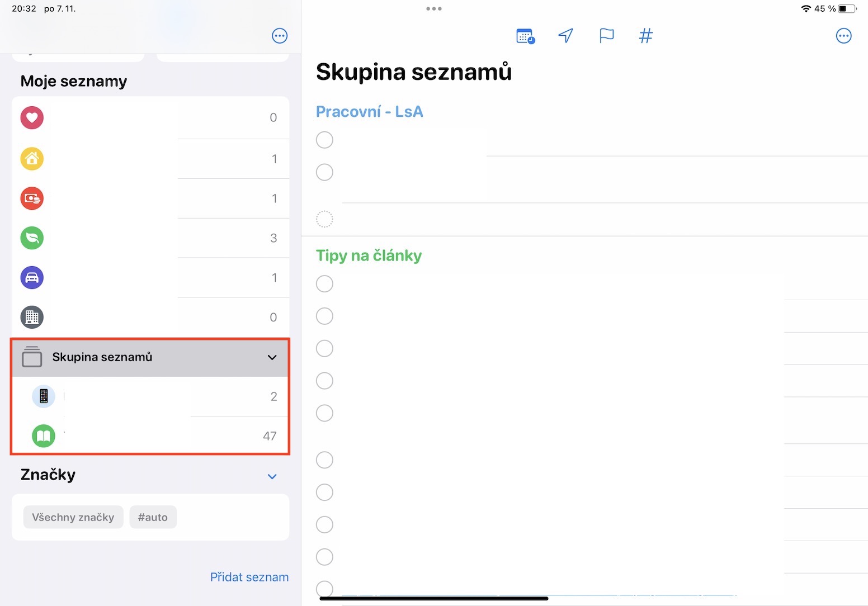Select the #auto tag
This screenshot has height=606, width=868.
[x=153, y=517]
